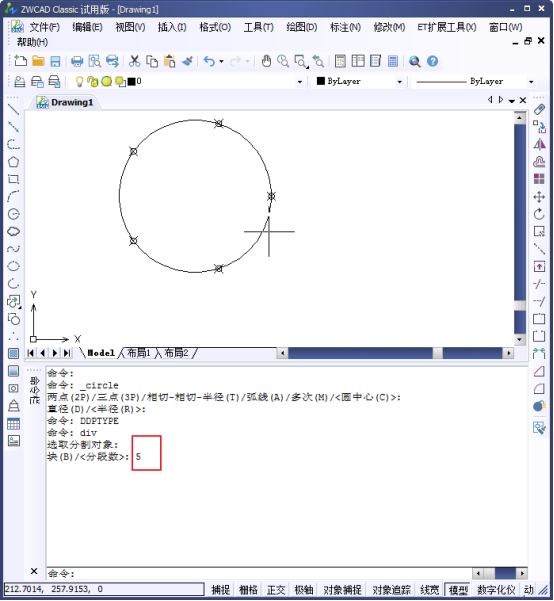Click the first layout tab arrow
Screen dimensions: 554x601
coord(30,353)
